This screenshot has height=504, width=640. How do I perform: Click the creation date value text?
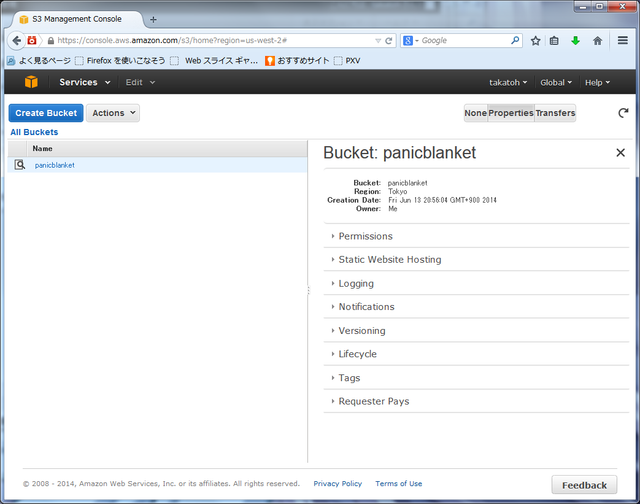442,200
